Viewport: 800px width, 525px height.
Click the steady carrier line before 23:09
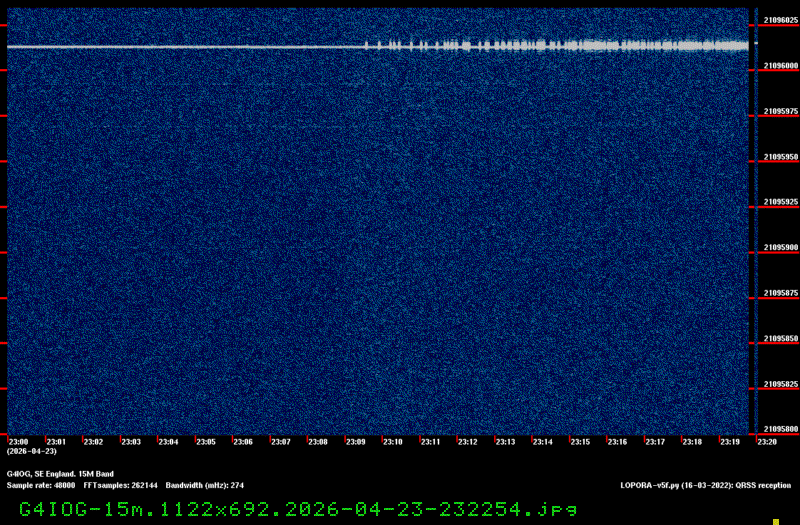click(x=186, y=47)
